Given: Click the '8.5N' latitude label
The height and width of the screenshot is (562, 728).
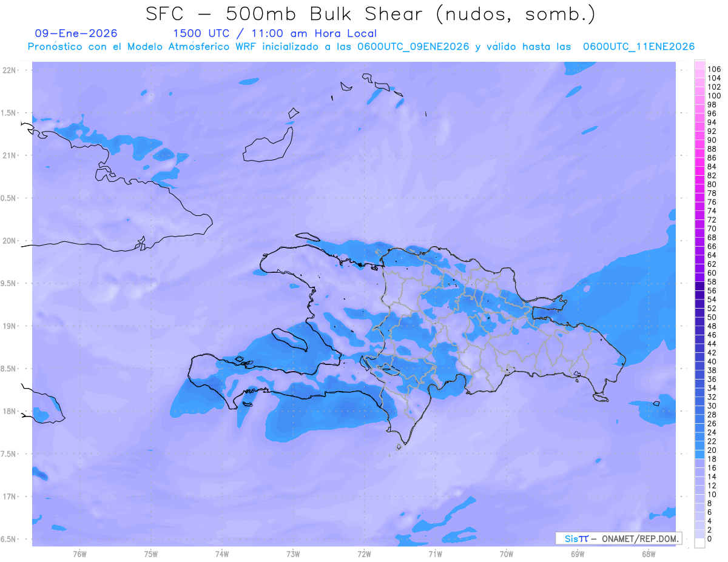Looking at the screenshot, I should point(8,369).
